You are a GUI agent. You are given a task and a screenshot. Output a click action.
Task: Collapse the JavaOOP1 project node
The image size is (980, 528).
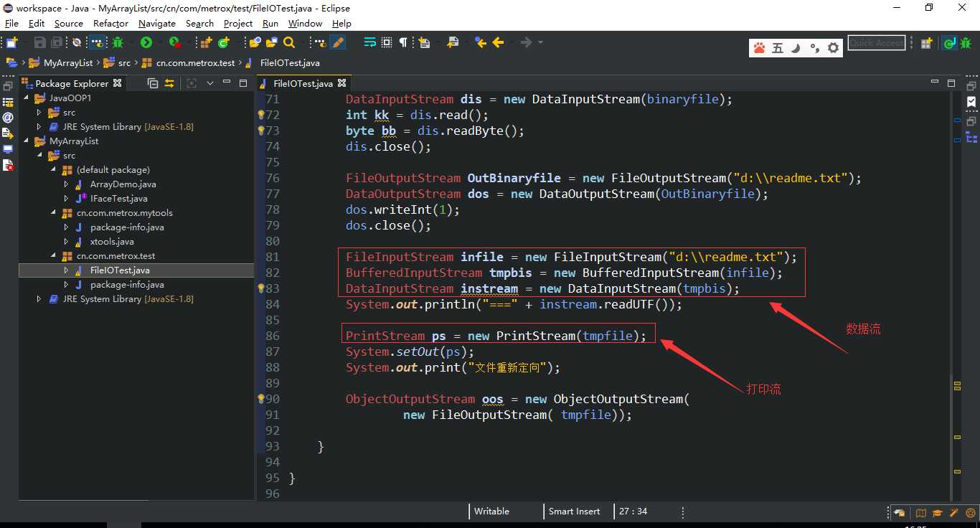(27, 98)
